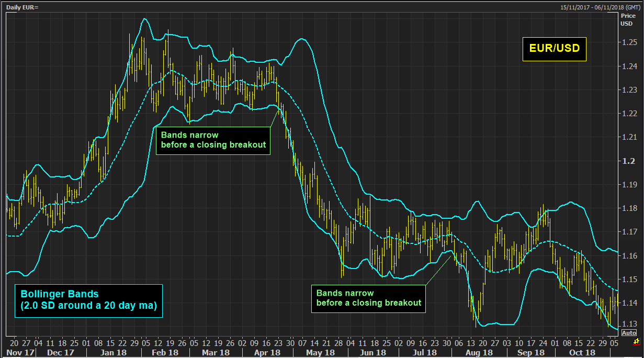Image resolution: width=644 pixels, height=358 pixels.
Task: Click the Price USD axis label
Action: tap(627, 20)
